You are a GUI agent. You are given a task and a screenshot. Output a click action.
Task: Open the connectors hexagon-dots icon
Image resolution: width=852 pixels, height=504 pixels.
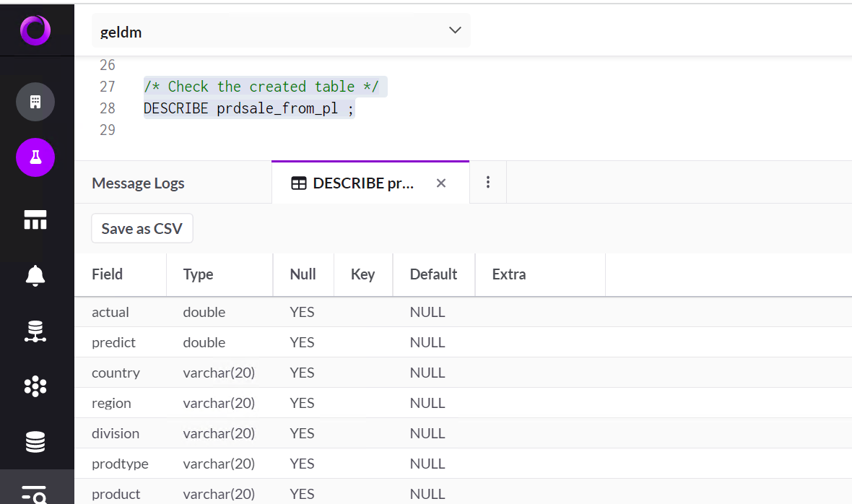(35, 386)
